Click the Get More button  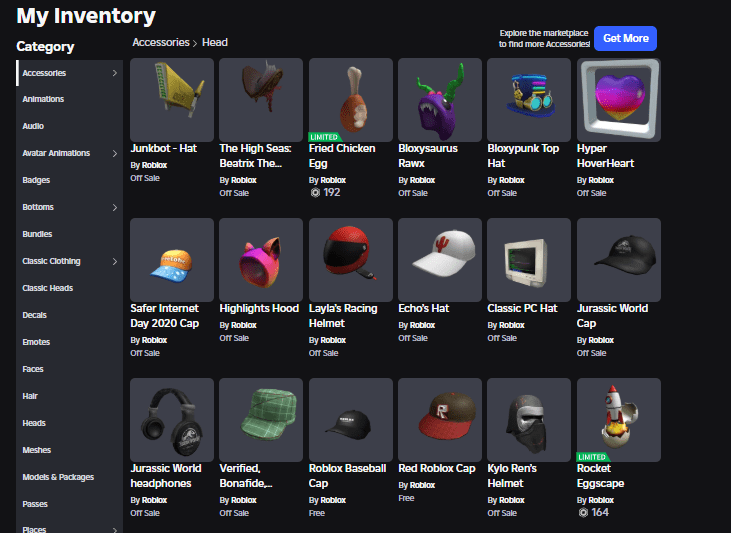coord(625,38)
